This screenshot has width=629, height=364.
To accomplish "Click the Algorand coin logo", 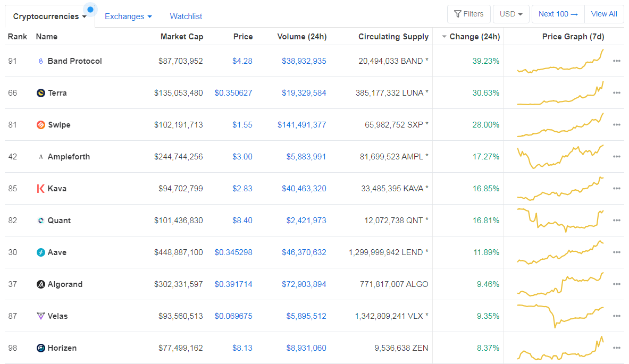I will click(40, 284).
